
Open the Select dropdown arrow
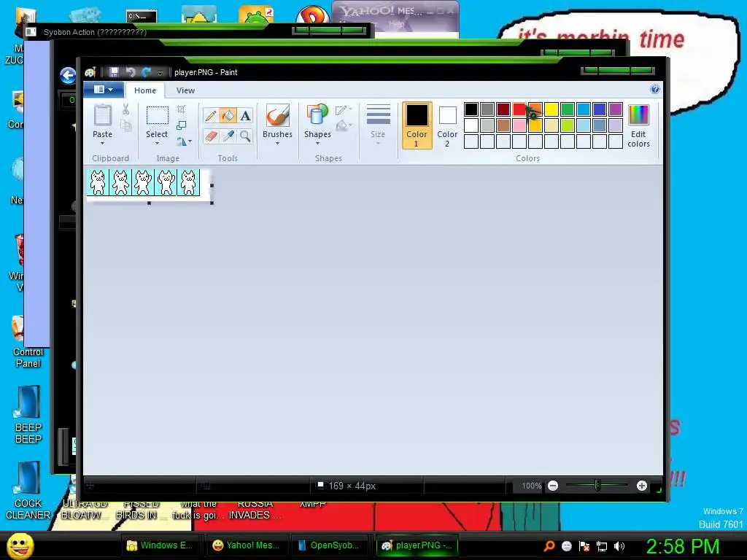click(x=157, y=144)
